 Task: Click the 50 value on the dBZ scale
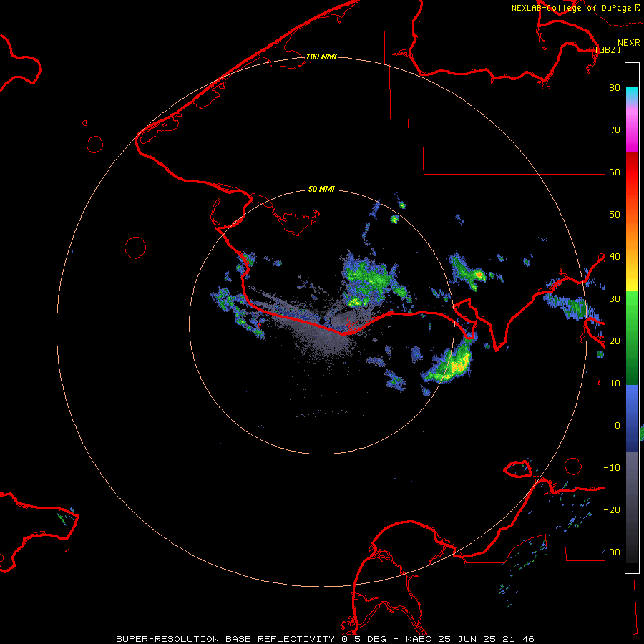coord(615,215)
